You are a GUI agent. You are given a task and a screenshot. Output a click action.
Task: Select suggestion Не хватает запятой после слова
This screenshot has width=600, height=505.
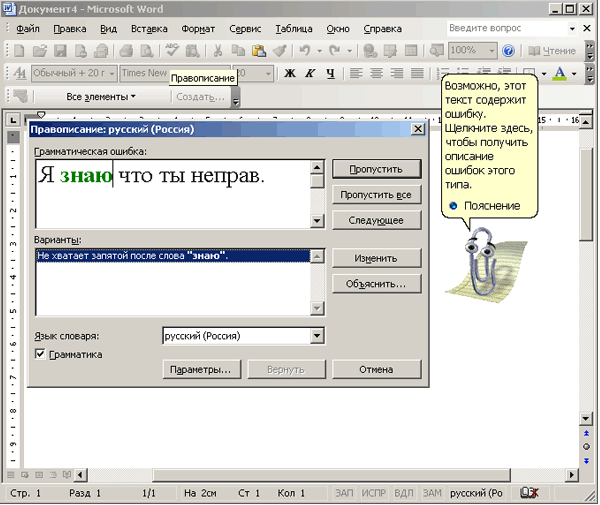click(x=173, y=256)
